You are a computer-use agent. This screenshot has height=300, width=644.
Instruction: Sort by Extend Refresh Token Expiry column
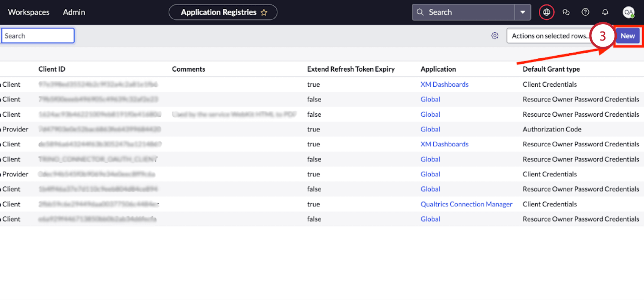point(351,69)
